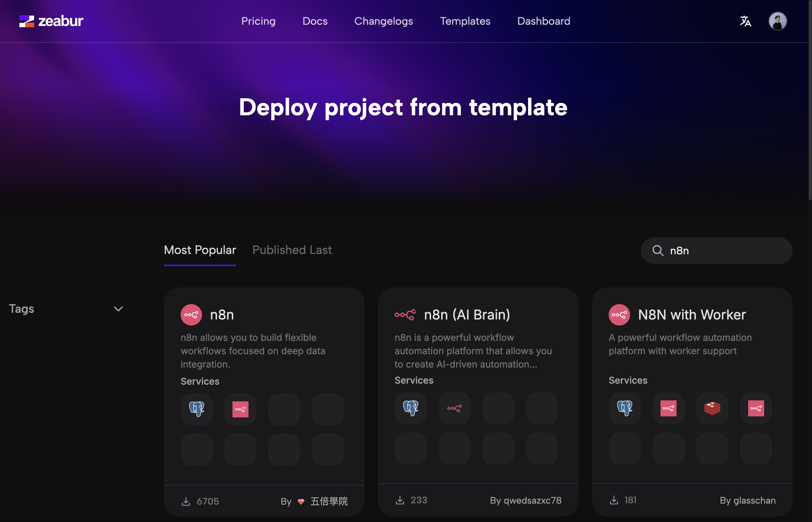This screenshot has height=522, width=812.
Task: Click the n8n (AI Brain) logo icon
Action: pyautogui.click(x=405, y=314)
